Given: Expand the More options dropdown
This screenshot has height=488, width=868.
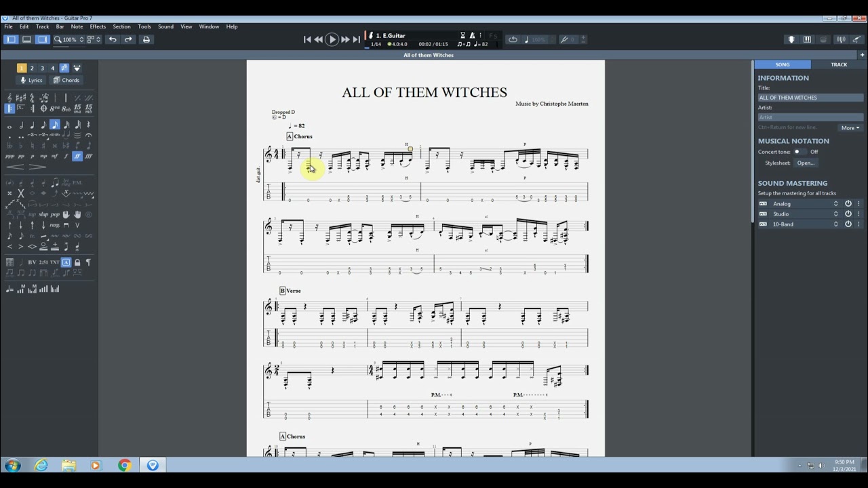Looking at the screenshot, I should [850, 127].
